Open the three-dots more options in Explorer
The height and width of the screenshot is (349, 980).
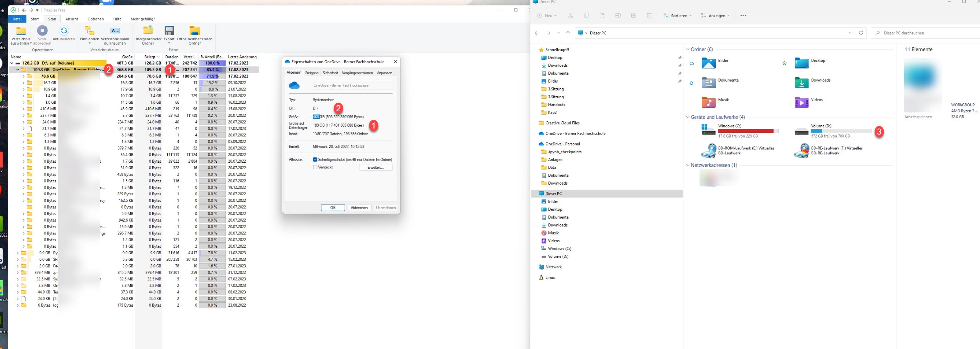(743, 15)
